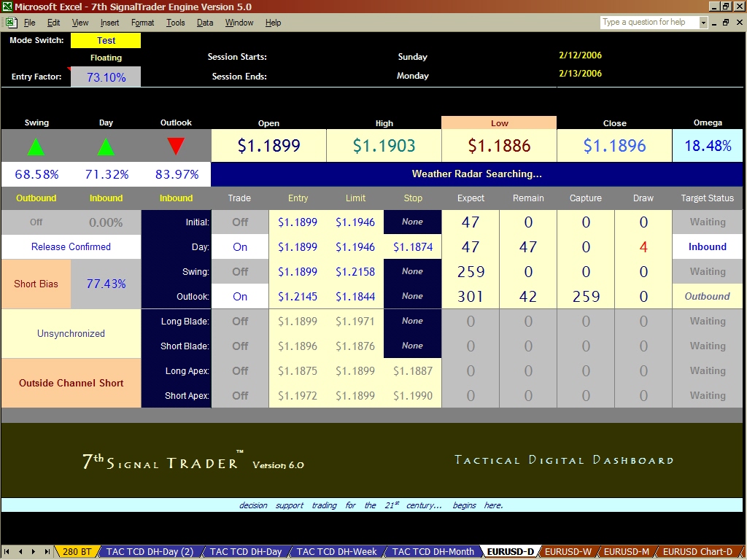This screenshot has height=560, width=747.
Task: Toggle the Mode Switch Test cell
Action: (106, 41)
